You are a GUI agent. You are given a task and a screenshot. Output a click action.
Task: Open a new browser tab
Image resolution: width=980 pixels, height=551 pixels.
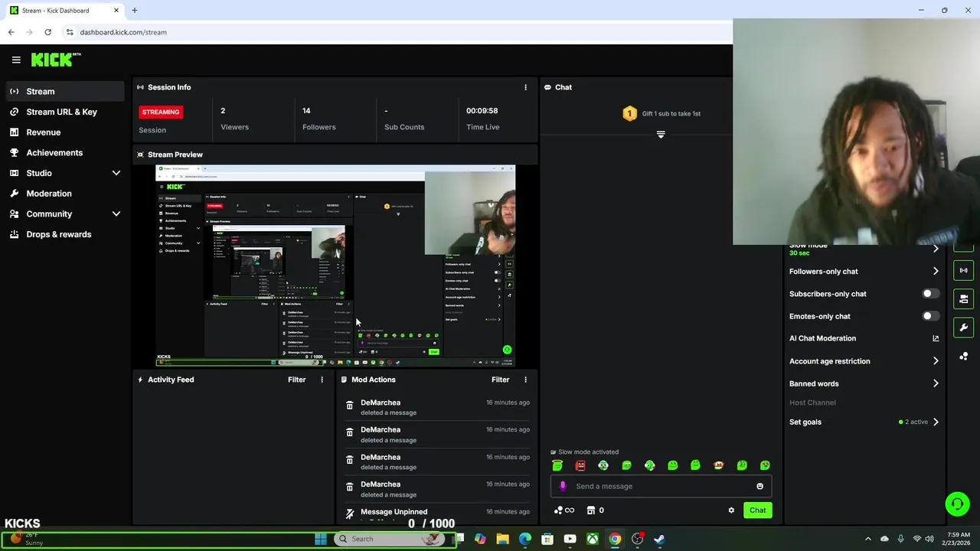coord(135,11)
